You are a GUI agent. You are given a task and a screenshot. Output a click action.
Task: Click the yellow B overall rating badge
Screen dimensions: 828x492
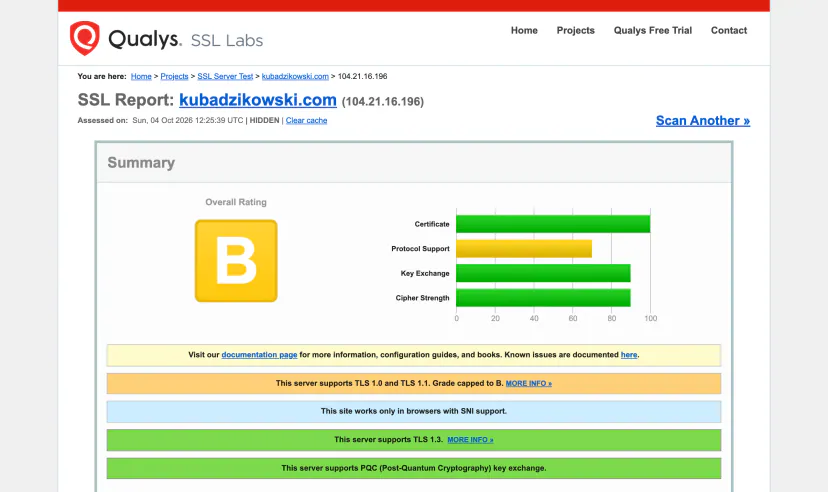pyautogui.click(x=236, y=261)
